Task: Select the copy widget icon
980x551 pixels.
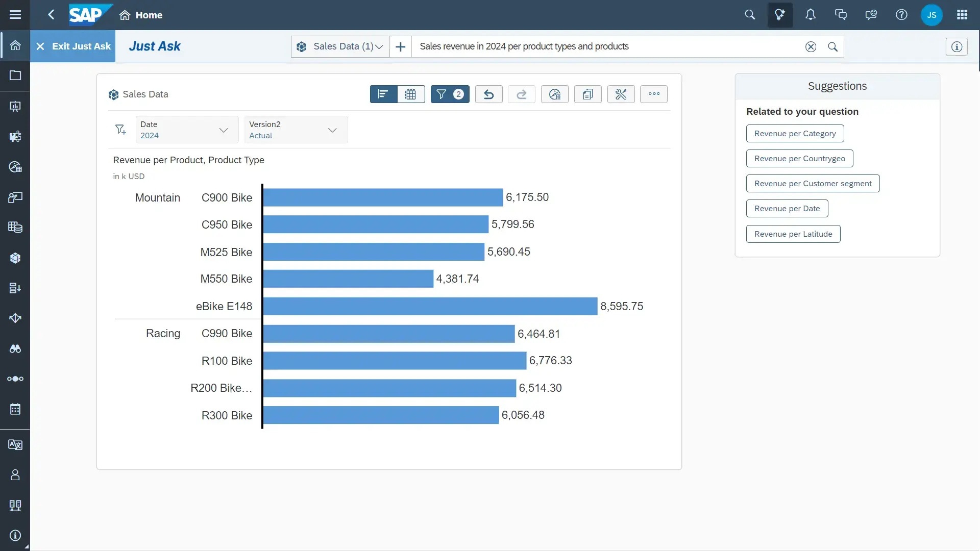Action: 587,94
